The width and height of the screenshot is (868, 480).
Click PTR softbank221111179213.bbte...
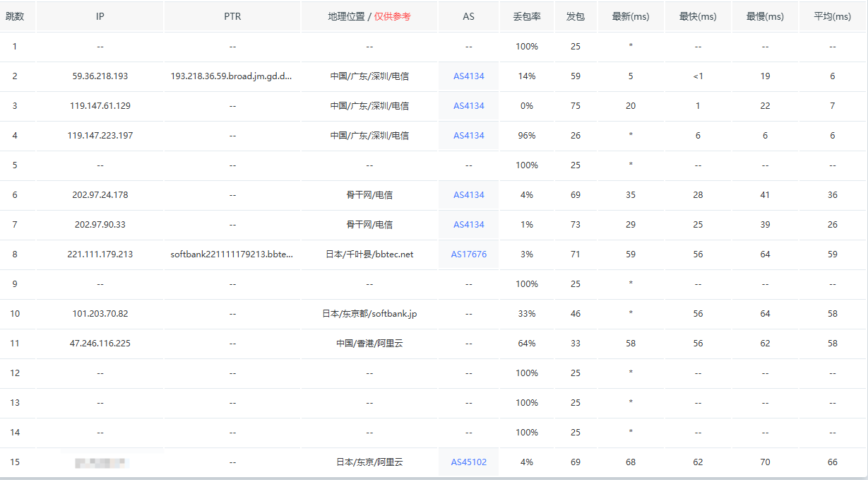click(231, 254)
